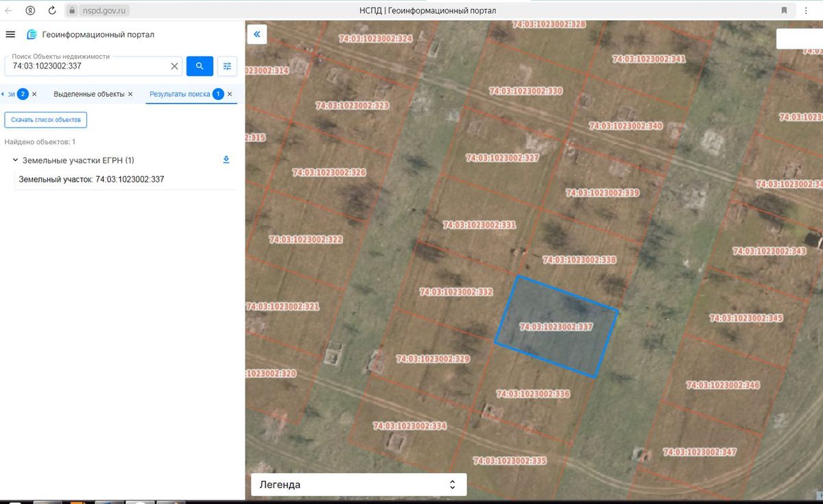Click parcel label 74:03:1023002:334 on map

pyautogui.click(x=409, y=426)
